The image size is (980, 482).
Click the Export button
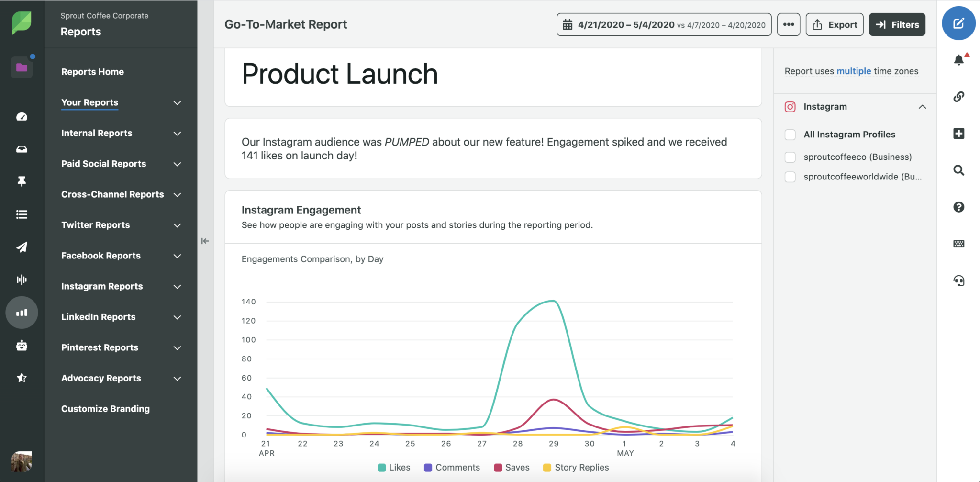coord(835,24)
